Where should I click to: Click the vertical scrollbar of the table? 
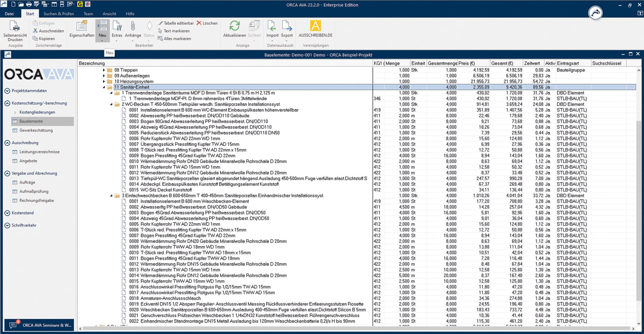tap(639, 211)
